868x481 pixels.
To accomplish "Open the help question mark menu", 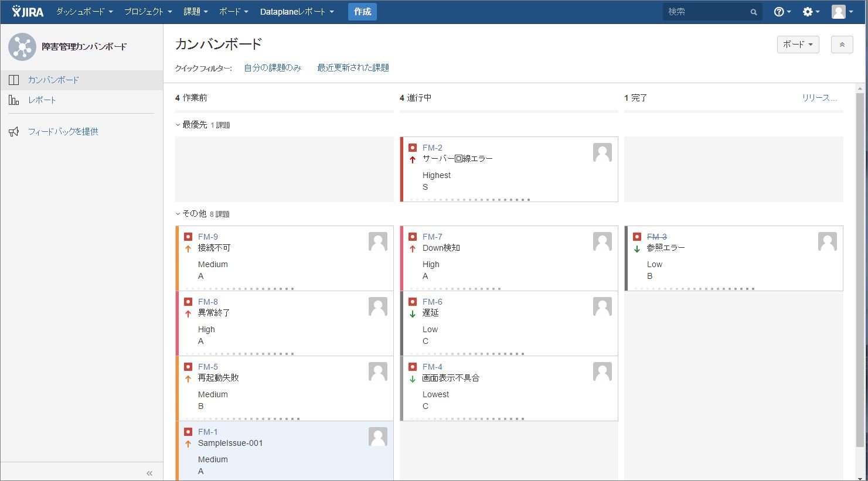I will point(782,12).
